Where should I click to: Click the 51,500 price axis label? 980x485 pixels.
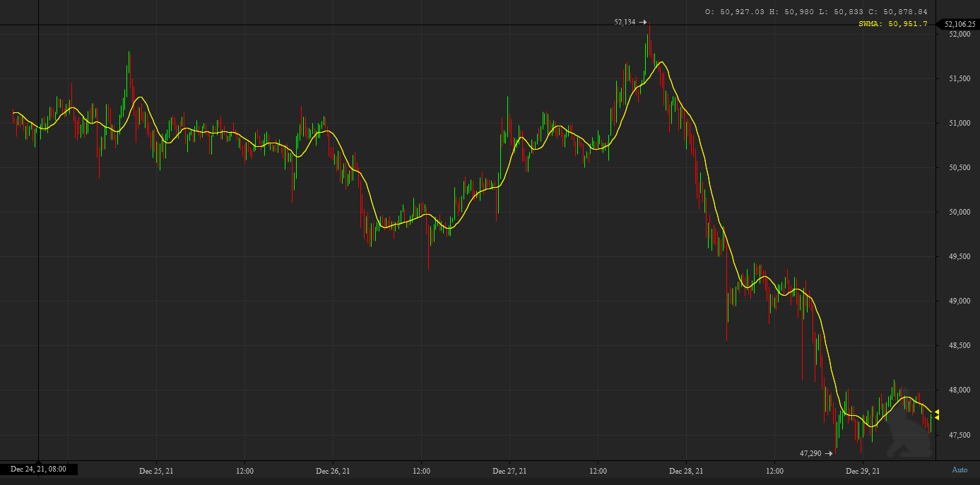[x=961, y=78]
